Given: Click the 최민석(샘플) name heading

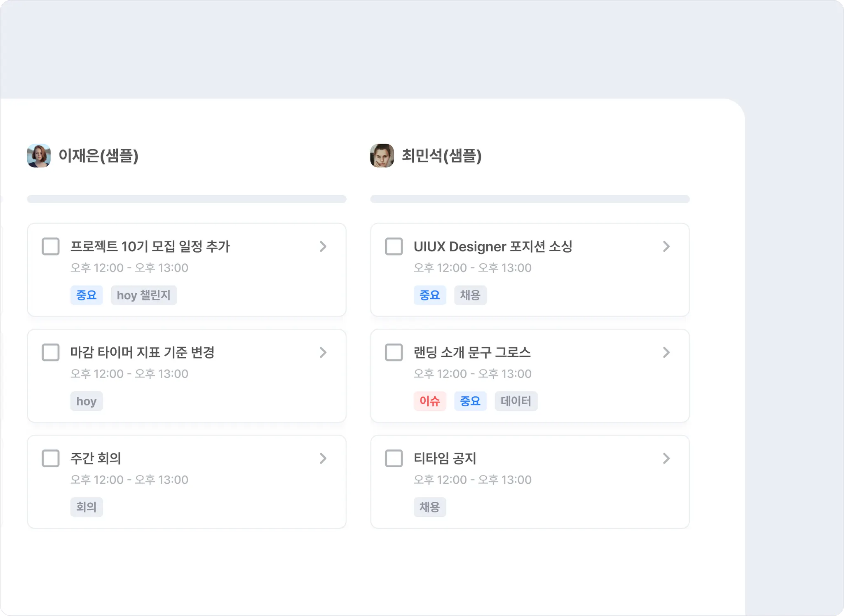Looking at the screenshot, I should [442, 156].
